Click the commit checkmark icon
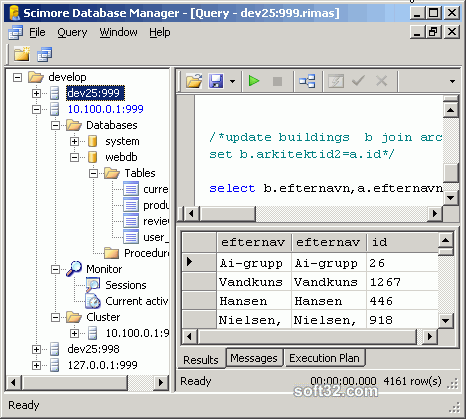Screen dimensions: 466x419 358,81
